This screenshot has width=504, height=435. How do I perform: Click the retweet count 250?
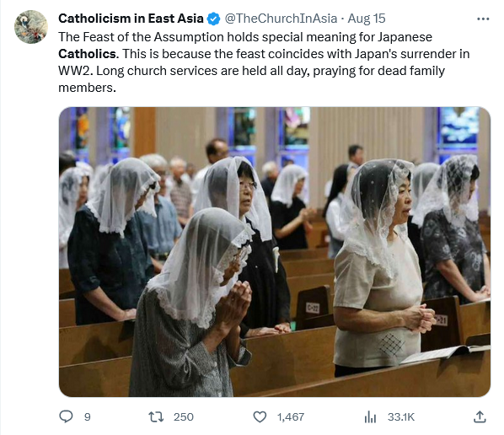[x=184, y=417]
